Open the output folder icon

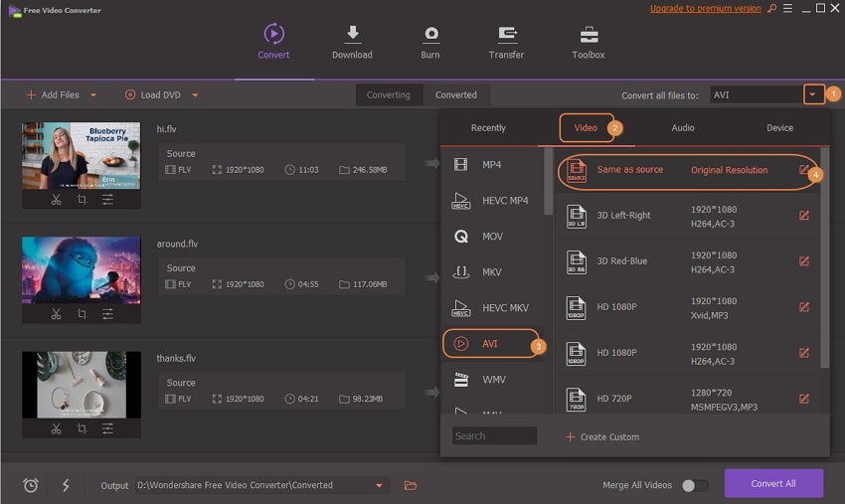[411, 486]
